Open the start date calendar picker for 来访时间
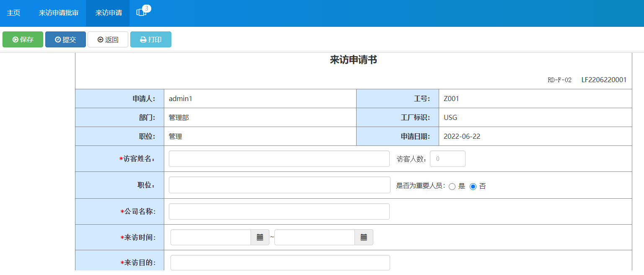The width and height of the screenshot is (644, 275). 260,237
